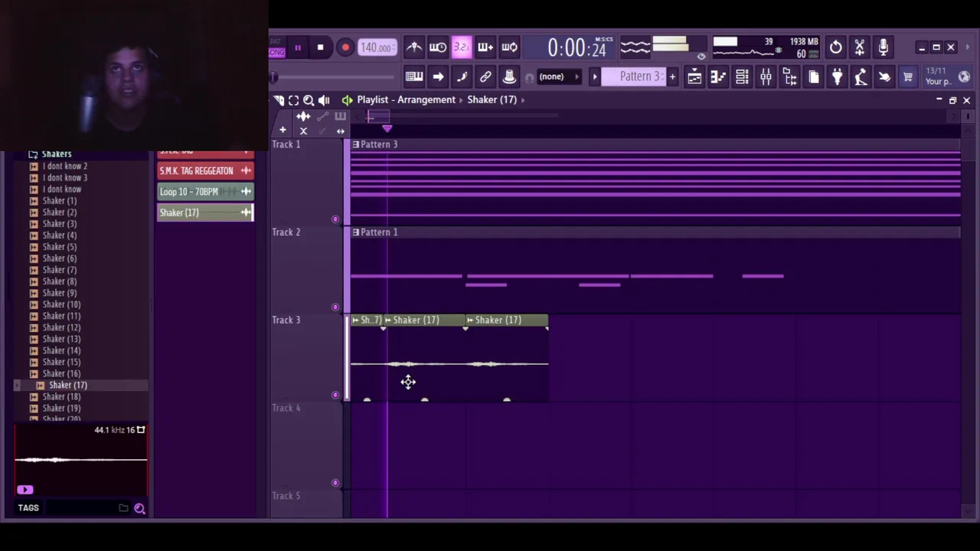980x551 pixels.
Task: Expand the arrow after Shaker (17) title
Action: tap(523, 99)
